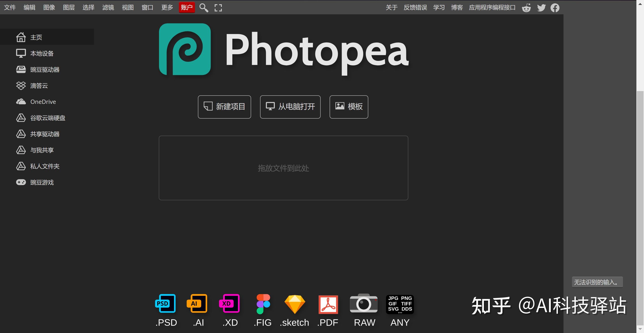The width and height of the screenshot is (644, 333).
Task: Click the search magnifier icon
Action: pyautogui.click(x=204, y=8)
